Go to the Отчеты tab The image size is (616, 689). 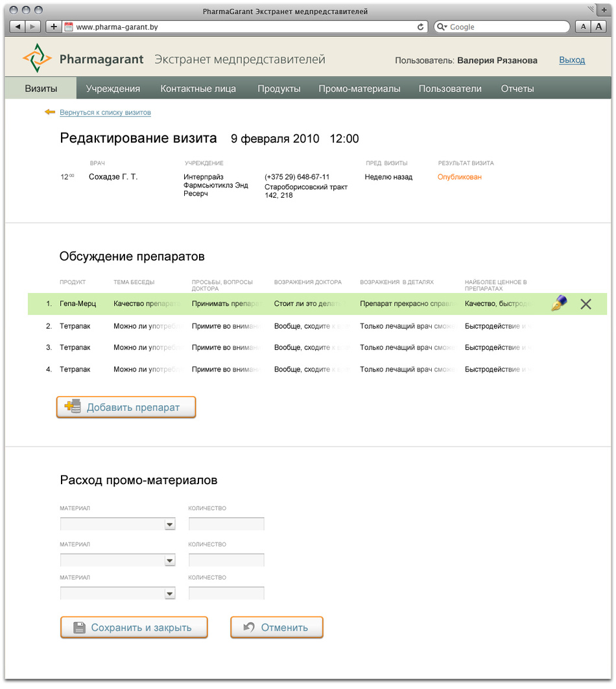click(517, 89)
